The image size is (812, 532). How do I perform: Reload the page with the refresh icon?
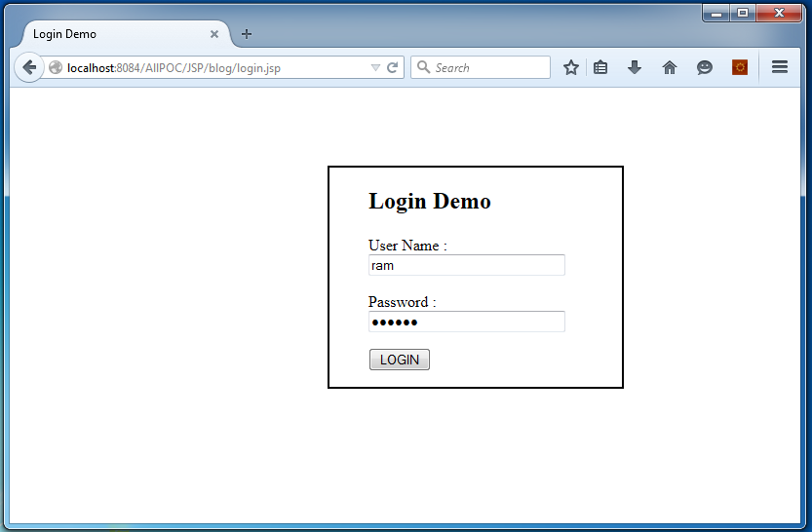(393, 68)
